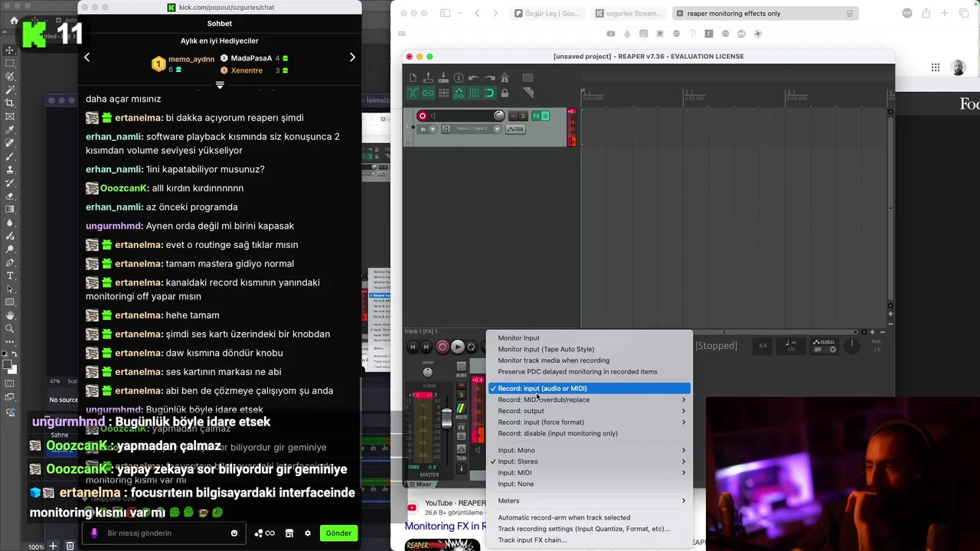980x551 pixels.
Task: Select Record: input (audio or MIDI)
Action: 590,389
